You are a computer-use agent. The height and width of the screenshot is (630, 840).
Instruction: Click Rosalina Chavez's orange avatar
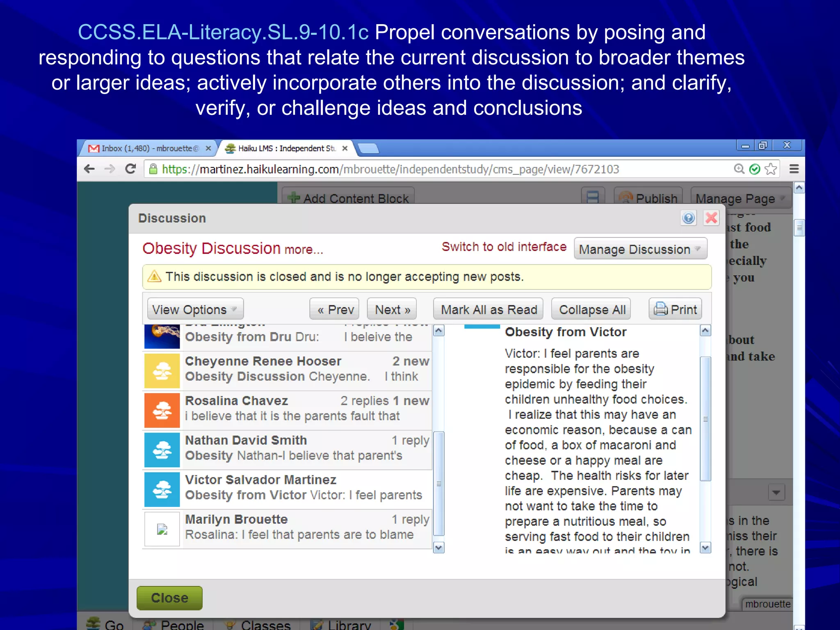coord(162,410)
